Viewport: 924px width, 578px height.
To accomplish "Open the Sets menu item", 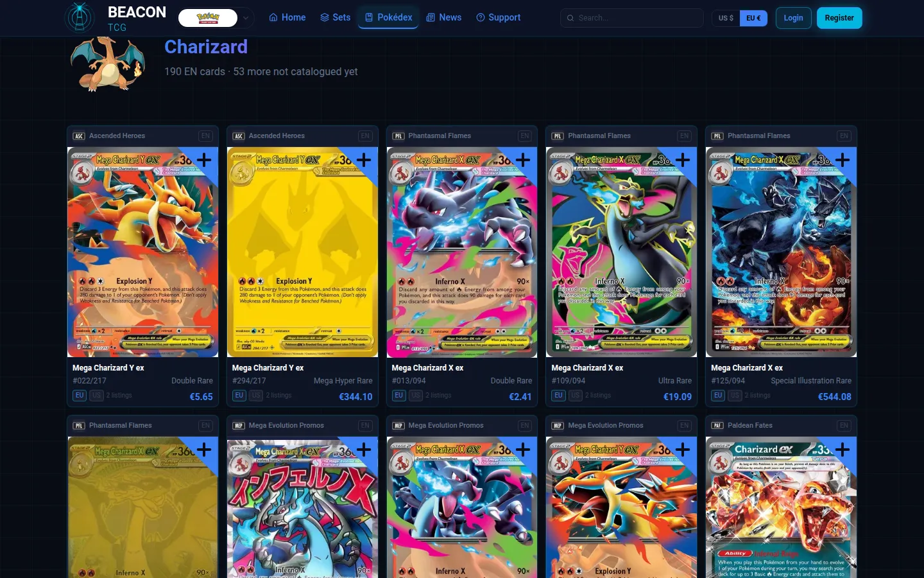I will (335, 17).
